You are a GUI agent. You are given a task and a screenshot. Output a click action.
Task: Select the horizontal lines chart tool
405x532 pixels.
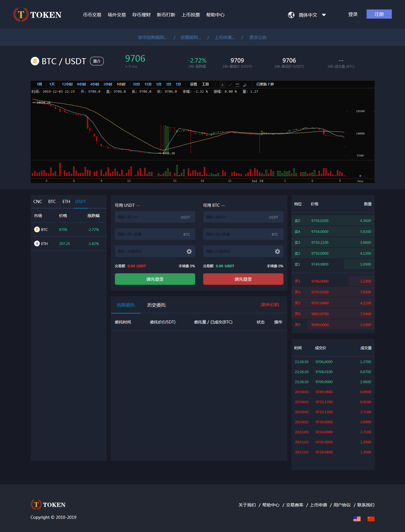pos(237,85)
